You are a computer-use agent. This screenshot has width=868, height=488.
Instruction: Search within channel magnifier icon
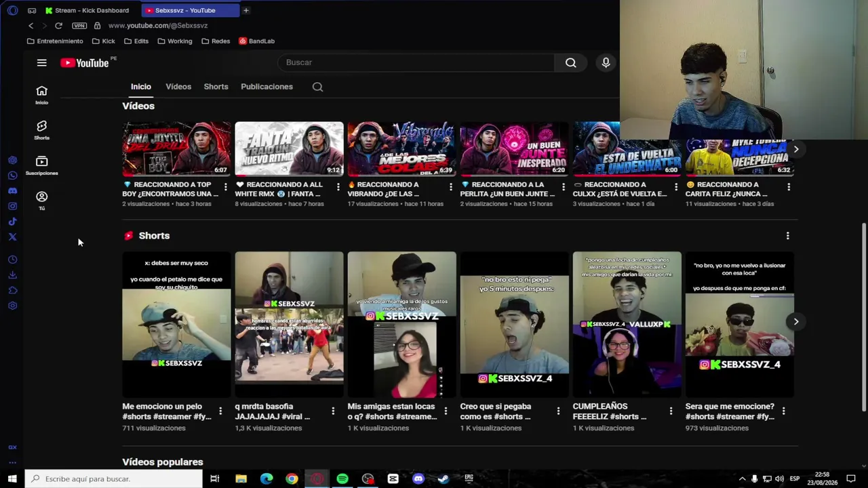pos(317,87)
